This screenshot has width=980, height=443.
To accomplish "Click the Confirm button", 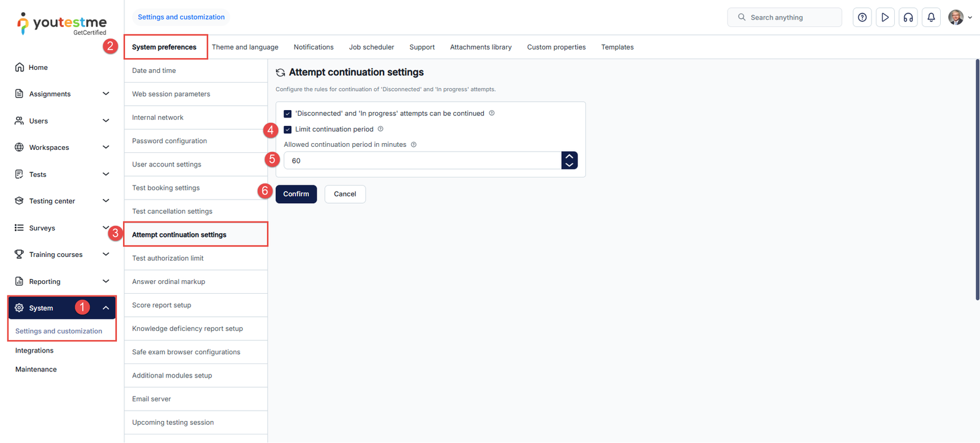I will 296,194.
